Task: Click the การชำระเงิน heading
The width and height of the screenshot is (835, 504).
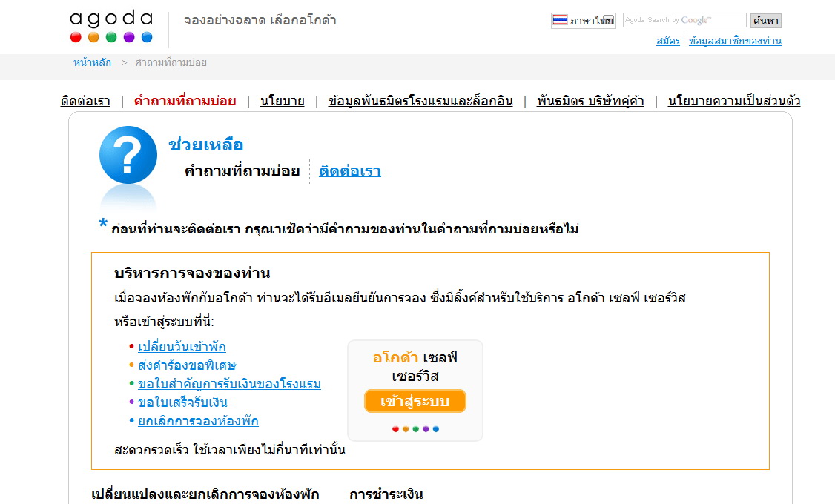Action: 386,494
